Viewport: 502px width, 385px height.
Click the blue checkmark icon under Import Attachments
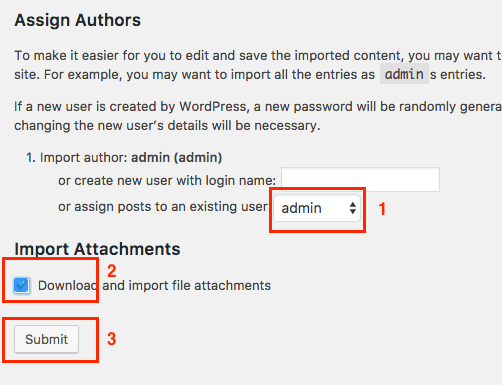(x=22, y=285)
